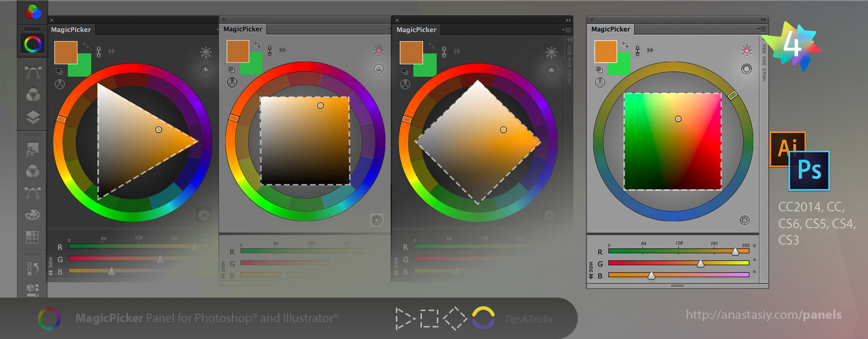This screenshot has width=868, height=339.
Task: Reset default colors in the diamond picker panel
Action: 405,71
